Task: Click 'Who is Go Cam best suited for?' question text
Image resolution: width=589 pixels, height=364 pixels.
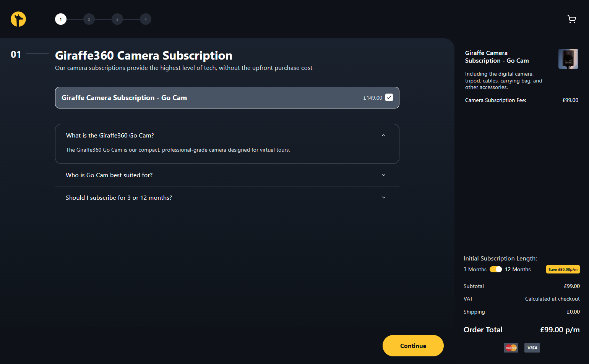Action: [x=109, y=175]
